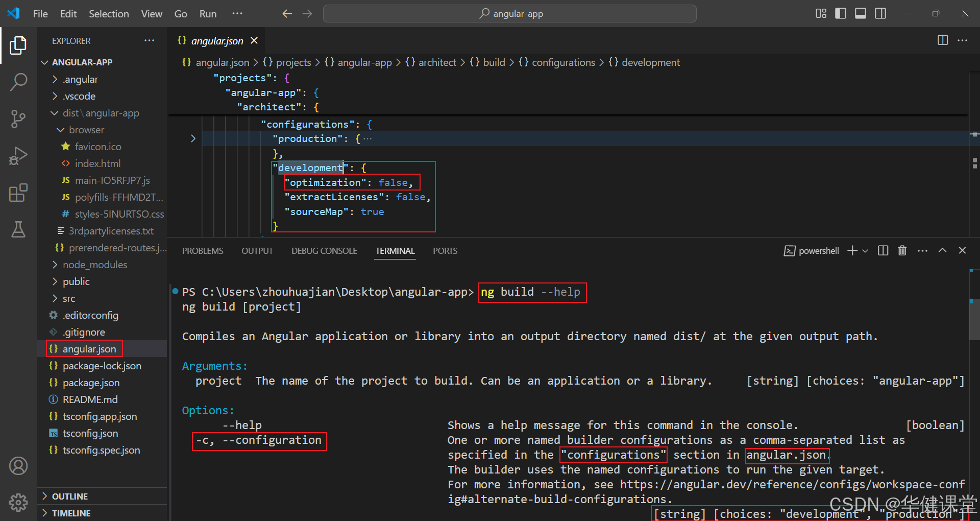
Task: Open the Explorer view in activity bar
Action: pos(18,45)
